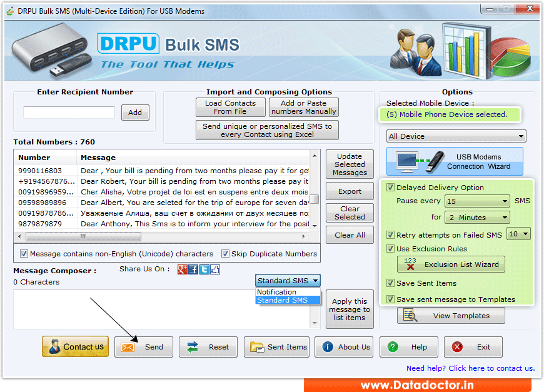Viewport: 544px width, 392px height.
Task: Click the red X Exit icon
Action: pyautogui.click(x=457, y=347)
